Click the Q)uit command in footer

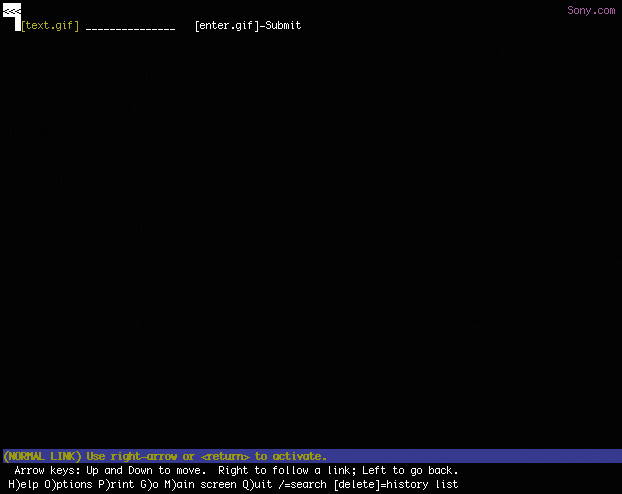[257, 484]
